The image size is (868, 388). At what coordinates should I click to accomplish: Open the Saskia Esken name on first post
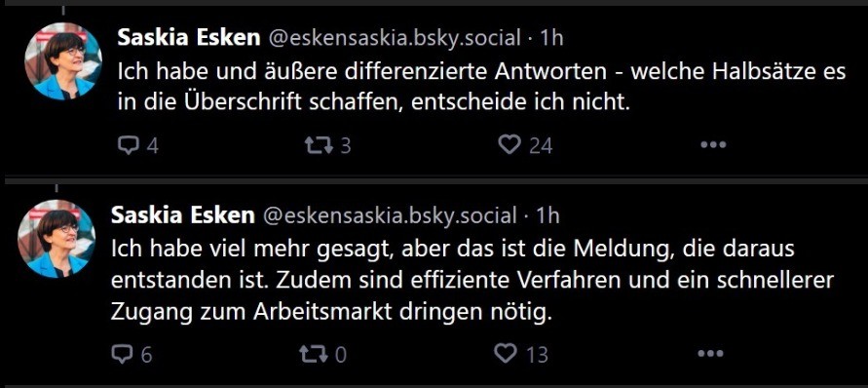click(189, 38)
